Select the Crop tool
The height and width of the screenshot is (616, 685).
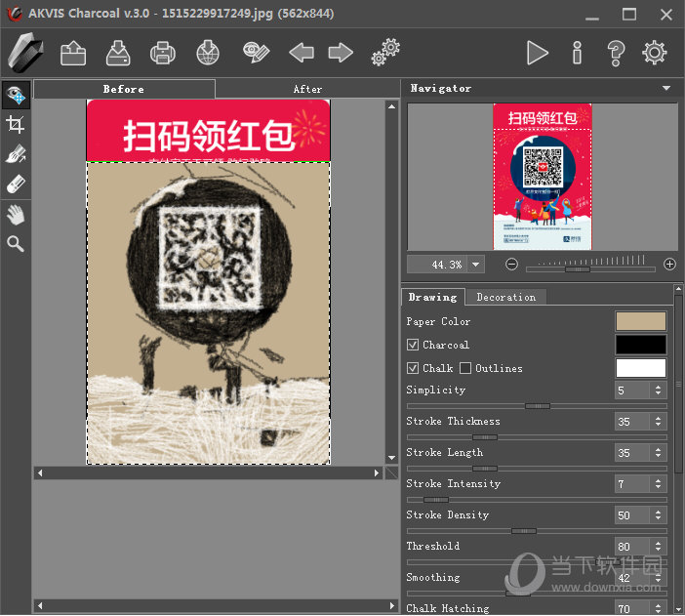point(16,125)
